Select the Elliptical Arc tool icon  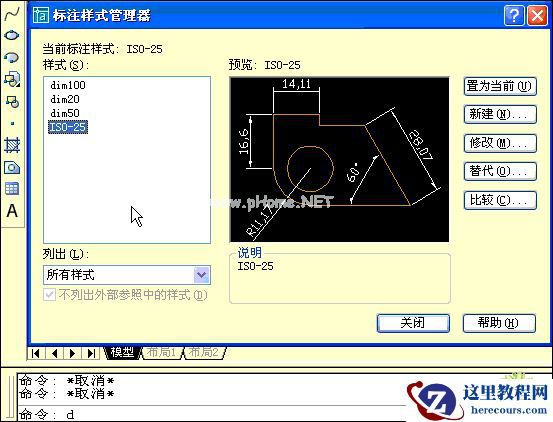click(x=12, y=57)
